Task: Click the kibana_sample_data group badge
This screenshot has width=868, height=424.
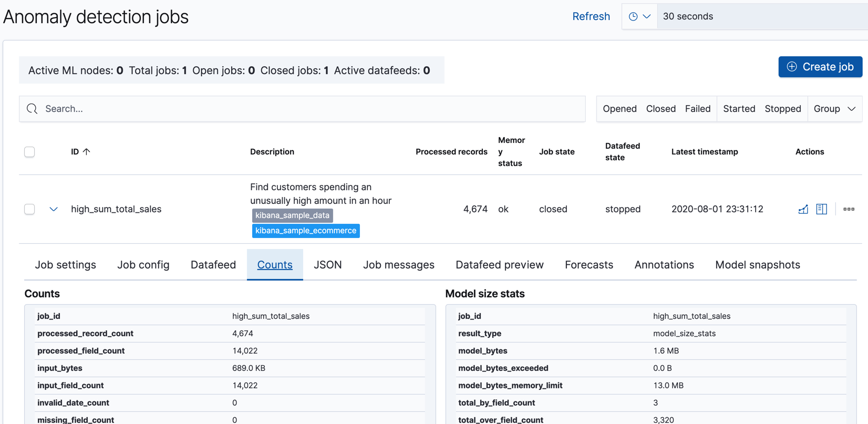Action: pos(292,215)
